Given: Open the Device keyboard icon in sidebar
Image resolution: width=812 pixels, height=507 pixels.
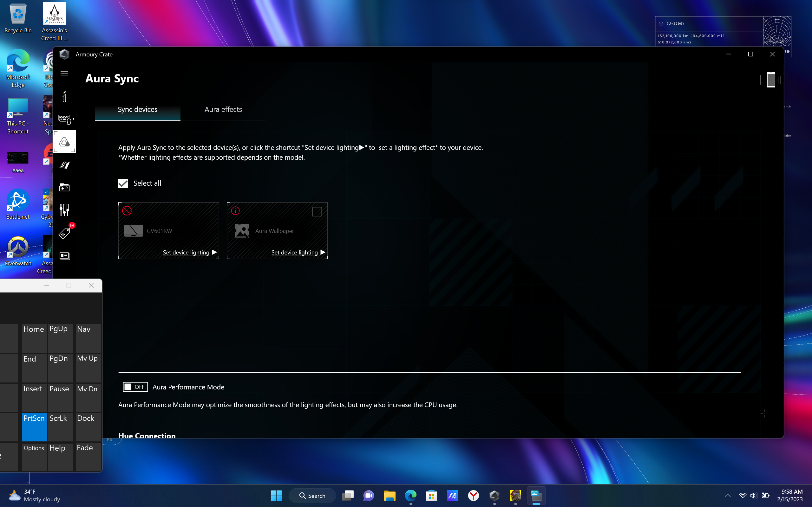Looking at the screenshot, I should [65, 119].
